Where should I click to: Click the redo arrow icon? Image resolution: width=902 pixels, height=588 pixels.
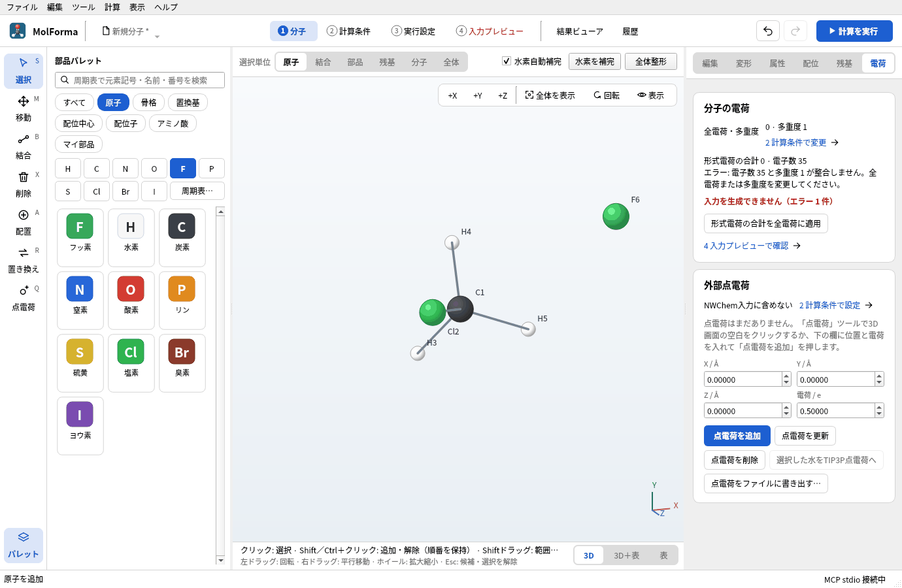(x=795, y=31)
